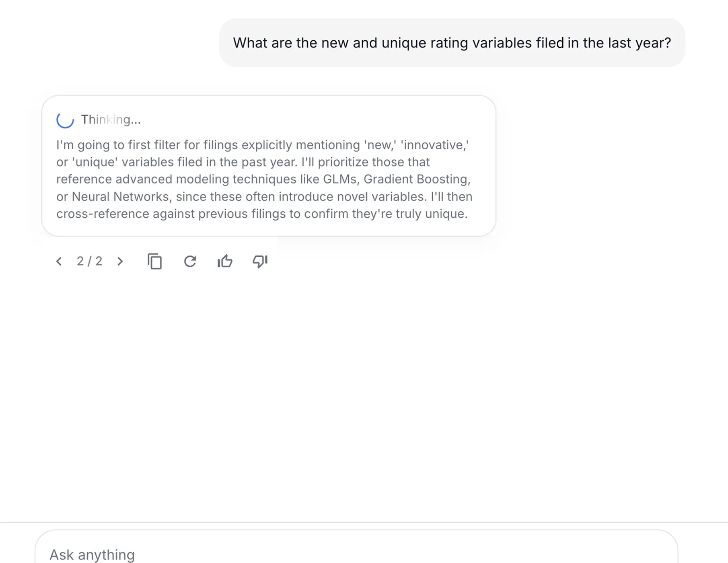Go to next response version arrow

coord(120,262)
